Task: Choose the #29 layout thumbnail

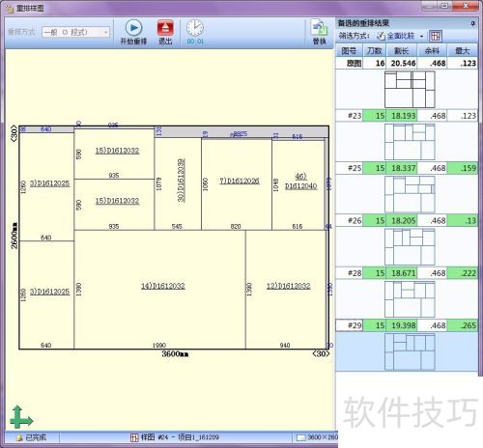Action: [x=410, y=351]
